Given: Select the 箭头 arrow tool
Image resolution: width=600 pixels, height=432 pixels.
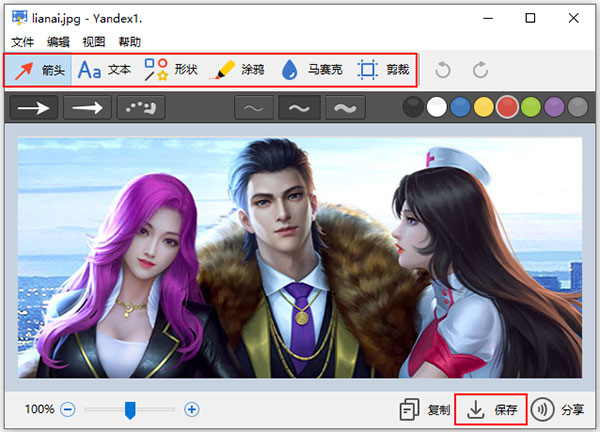Looking at the screenshot, I should click(39, 70).
